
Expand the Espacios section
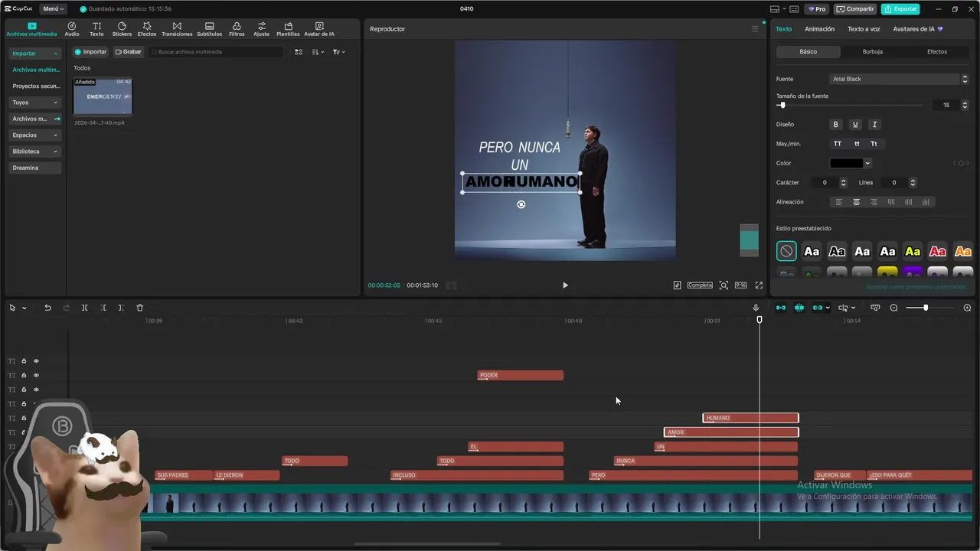(35, 135)
